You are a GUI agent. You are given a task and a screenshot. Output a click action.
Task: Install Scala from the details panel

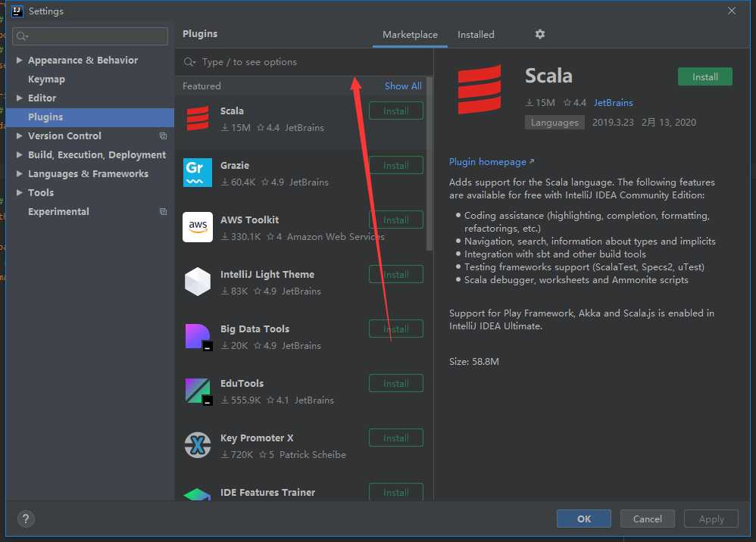click(705, 76)
